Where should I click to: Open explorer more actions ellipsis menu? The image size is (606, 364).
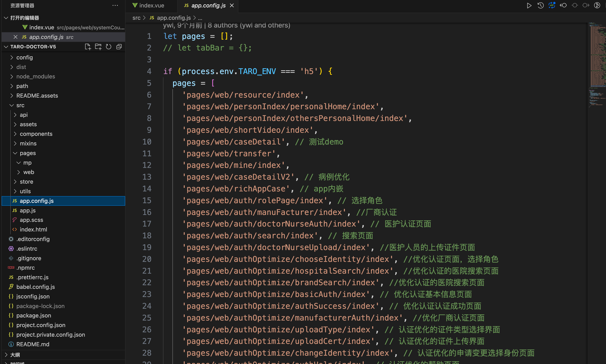pos(115,5)
